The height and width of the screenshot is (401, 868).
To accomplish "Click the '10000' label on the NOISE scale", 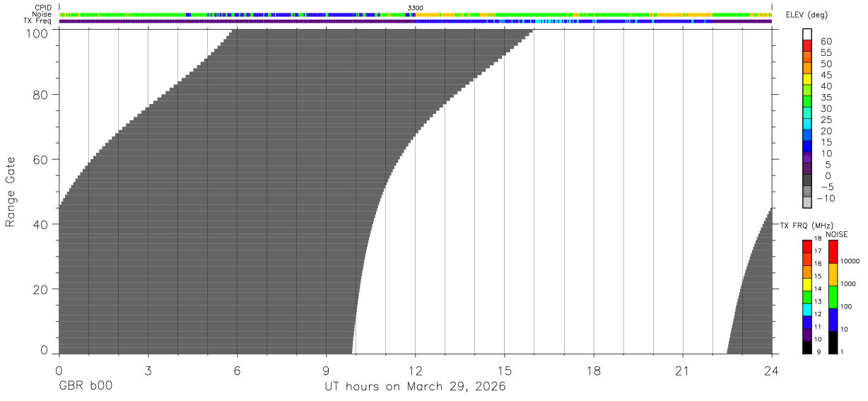I will click(850, 261).
